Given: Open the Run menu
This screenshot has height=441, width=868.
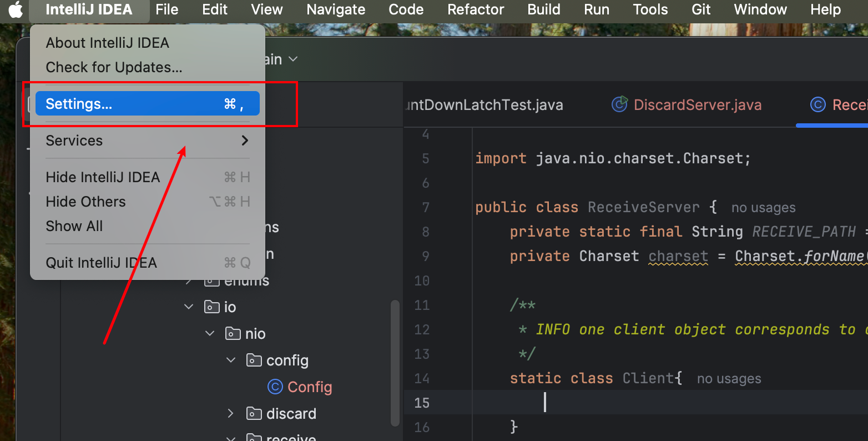Looking at the screenshot, I should click(x=597, y=9).
